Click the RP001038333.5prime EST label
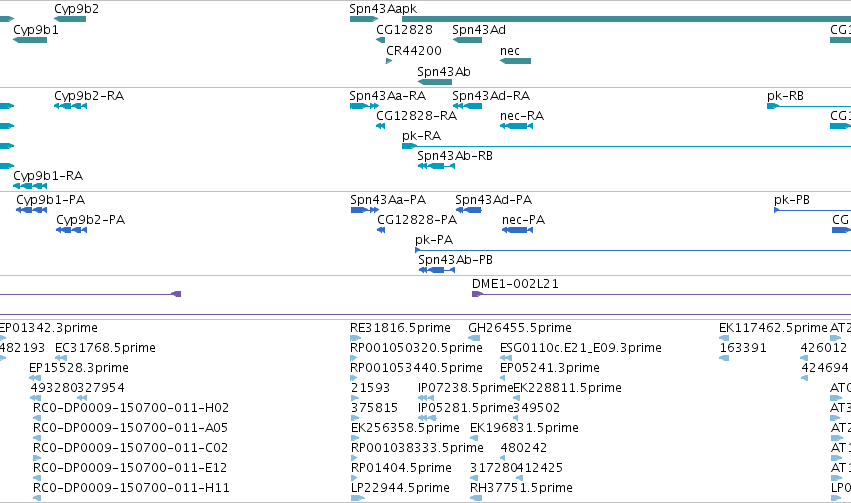The height and width of the screenshot is (503, 851). 417,448
